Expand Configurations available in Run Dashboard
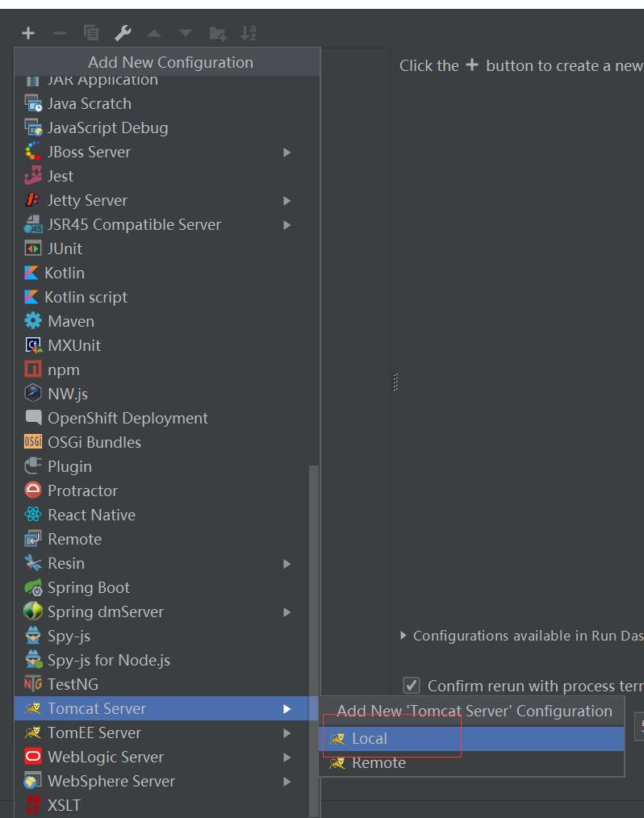Viewport: 644px width, 818px height. pos(403,636)
